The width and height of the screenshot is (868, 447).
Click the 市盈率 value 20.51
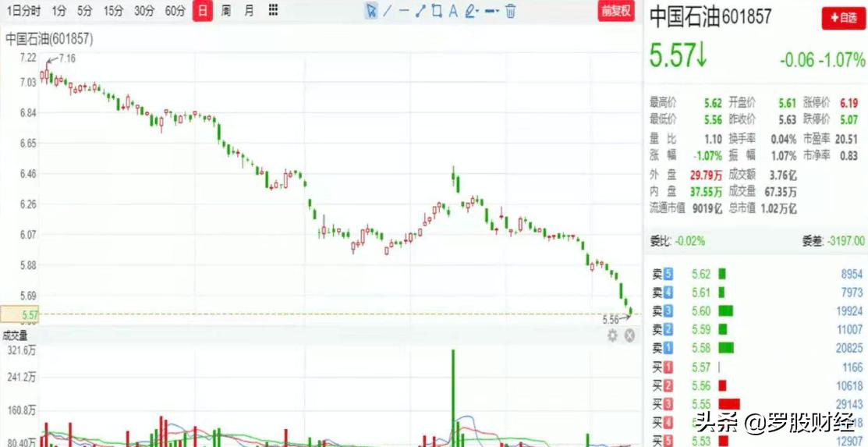click(846, 139)
